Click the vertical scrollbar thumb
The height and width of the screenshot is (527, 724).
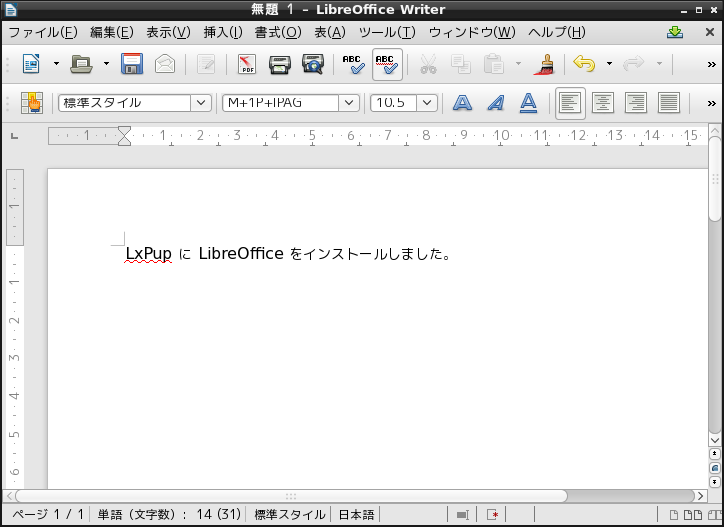[715, 181]
